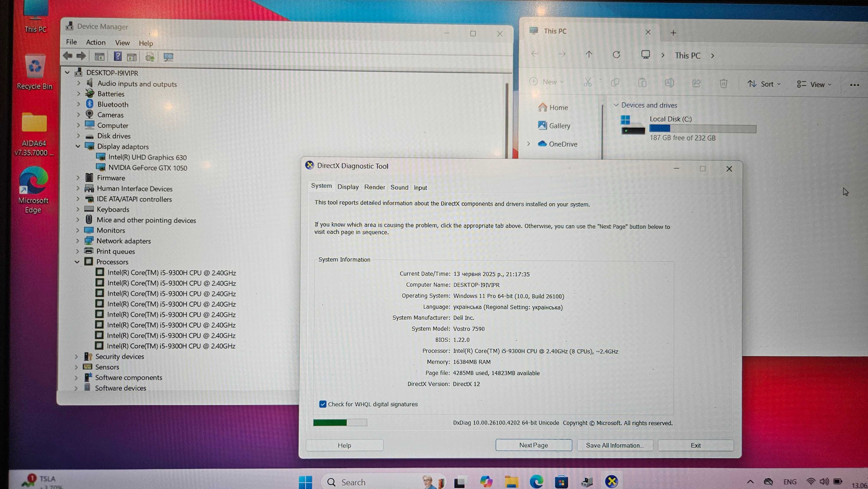Open File Explorer from taskbar
The image size is (868, 489).
tap(511, 482)
